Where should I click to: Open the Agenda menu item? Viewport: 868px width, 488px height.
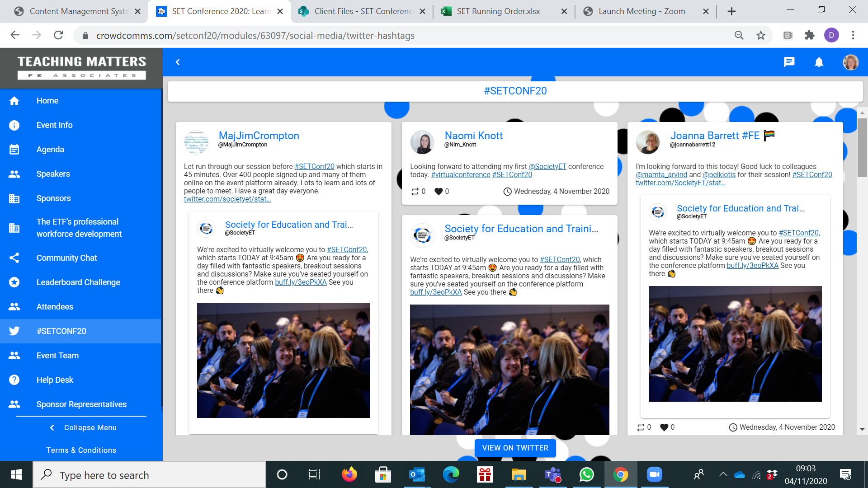[x=50, y=150]
